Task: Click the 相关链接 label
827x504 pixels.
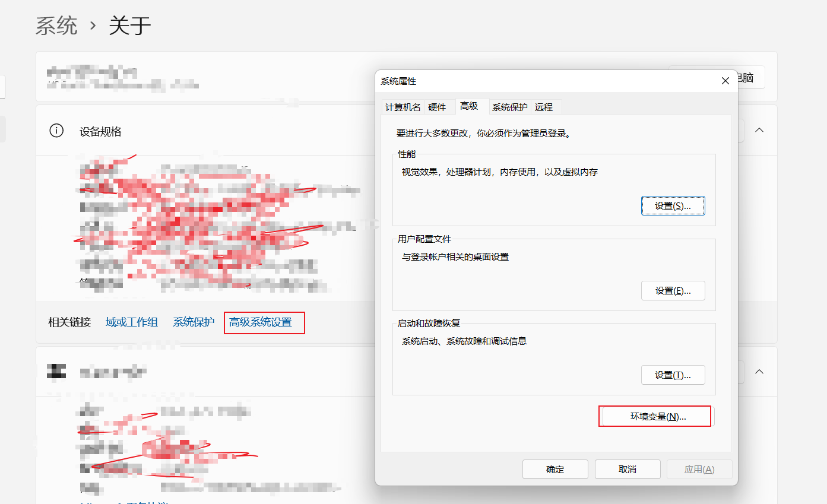Action: (x=69, y=322)
